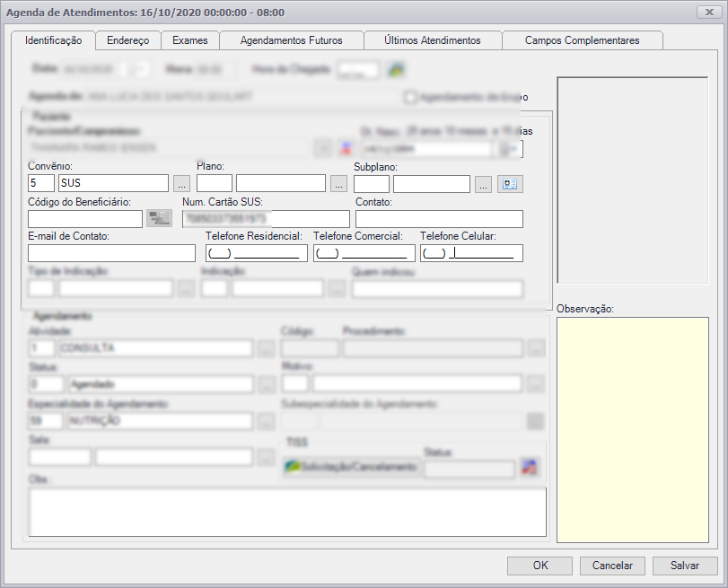The height and width of the screenshot is (588, 728).
Task: Click the Subplano name field
Action: [432, 184]
